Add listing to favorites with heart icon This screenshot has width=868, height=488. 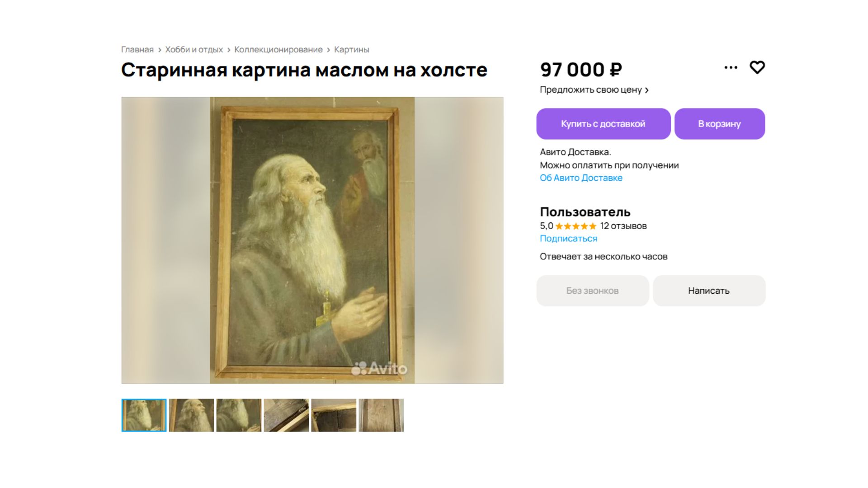pos(757,68)
